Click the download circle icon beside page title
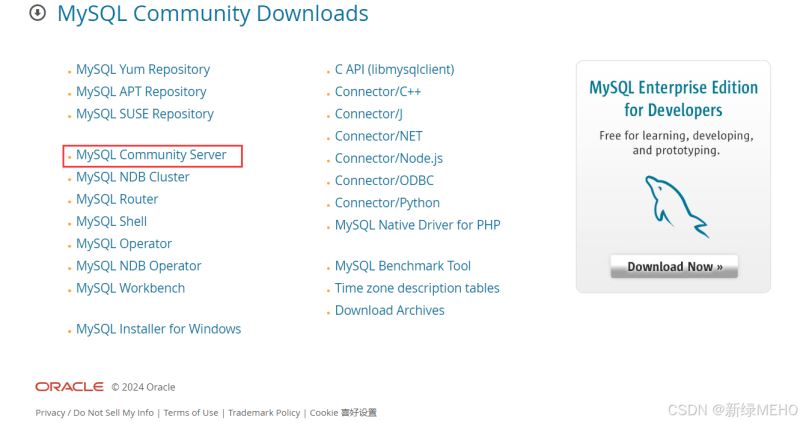This screenshot has width=800, height=423. pos(37,13)
